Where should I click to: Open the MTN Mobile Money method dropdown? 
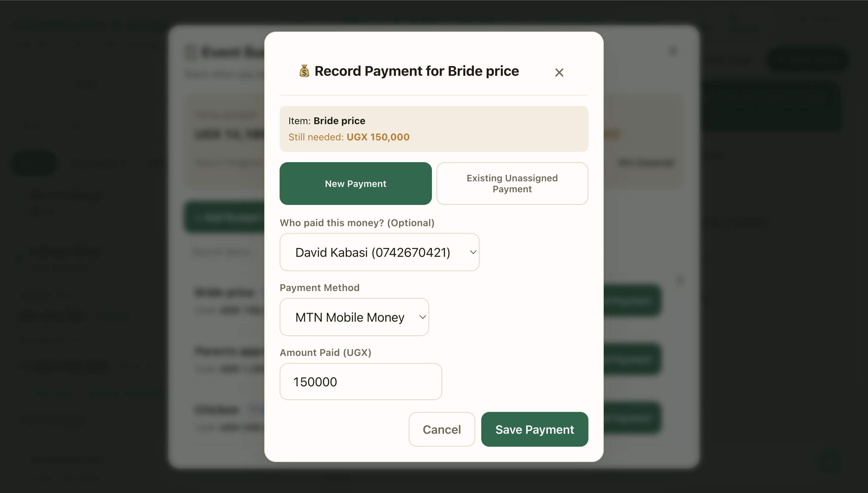(354, 317)
